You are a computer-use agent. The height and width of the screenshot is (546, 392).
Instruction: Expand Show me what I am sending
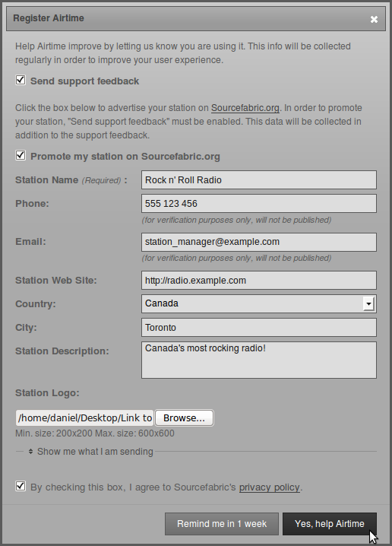click(95, 451)
